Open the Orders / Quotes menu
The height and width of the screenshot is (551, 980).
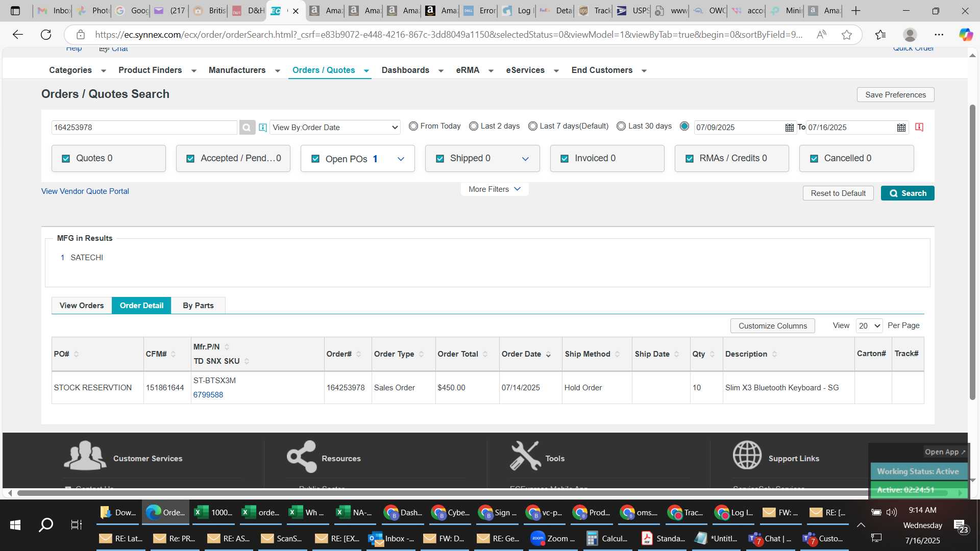pos(330,70)
